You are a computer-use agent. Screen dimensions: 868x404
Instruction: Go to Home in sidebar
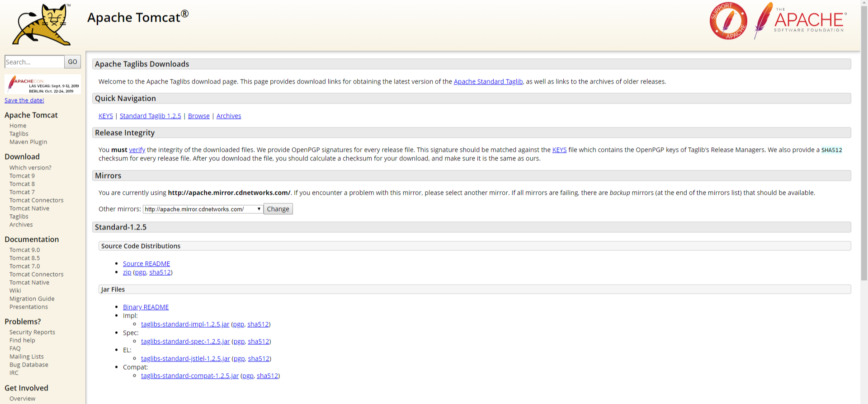coord(18,126)
